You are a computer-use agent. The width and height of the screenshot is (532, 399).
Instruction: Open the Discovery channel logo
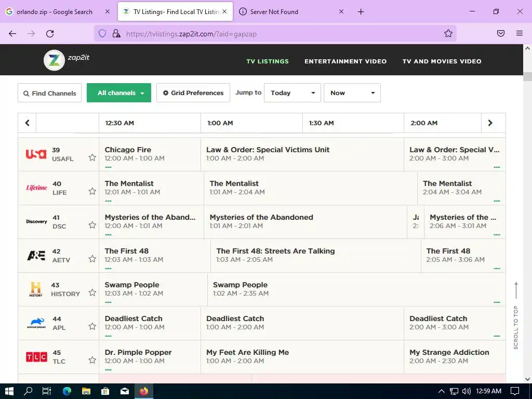tap(36, 221)
